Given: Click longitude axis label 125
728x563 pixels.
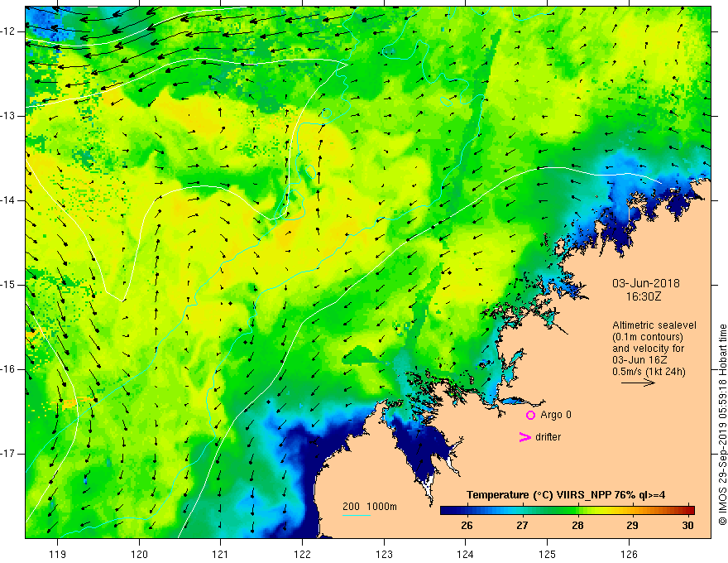Looking at the screenshot, I should pos(548,554).
